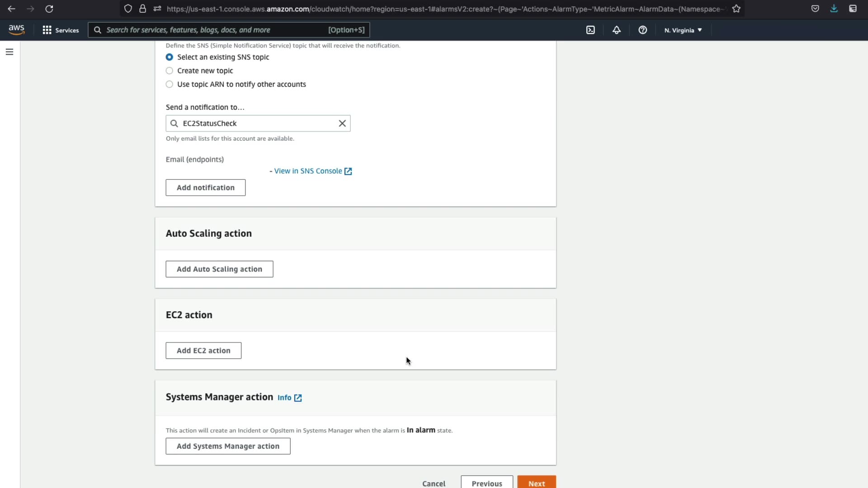Select an existing SNS topic option
The height and width of the screenshot is (488, 868).
(x=170, y=57)
